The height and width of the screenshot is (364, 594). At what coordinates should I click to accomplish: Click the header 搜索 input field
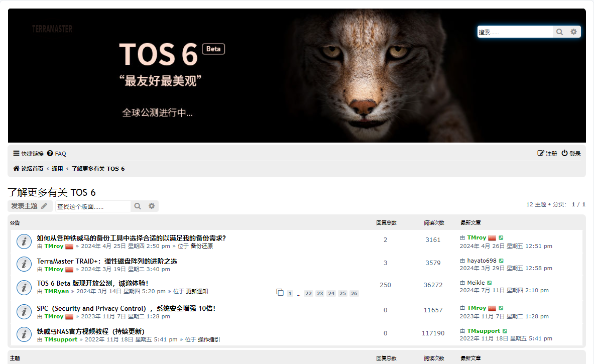pos(514,32)
